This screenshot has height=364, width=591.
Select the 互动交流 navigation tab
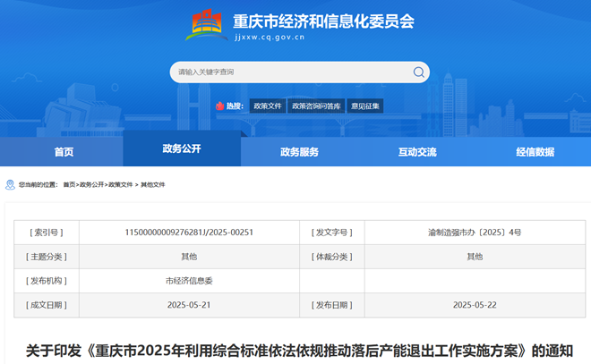[x=417, y=152]
